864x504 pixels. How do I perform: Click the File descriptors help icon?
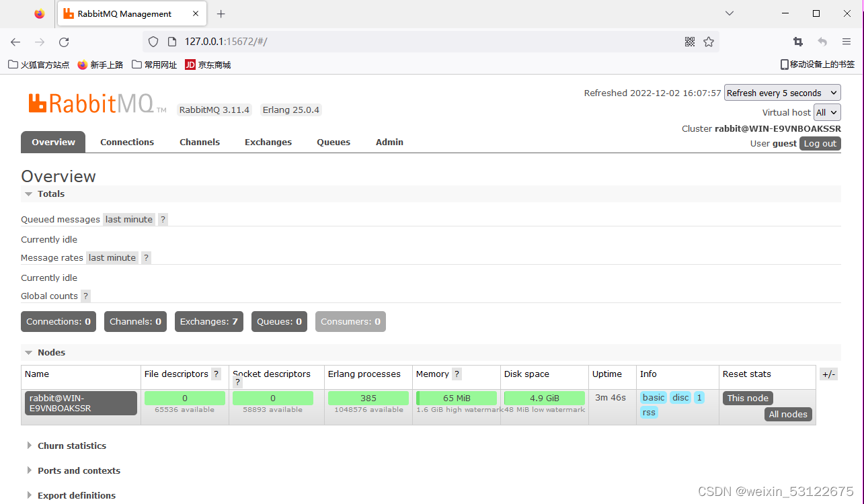pos(216,374)
